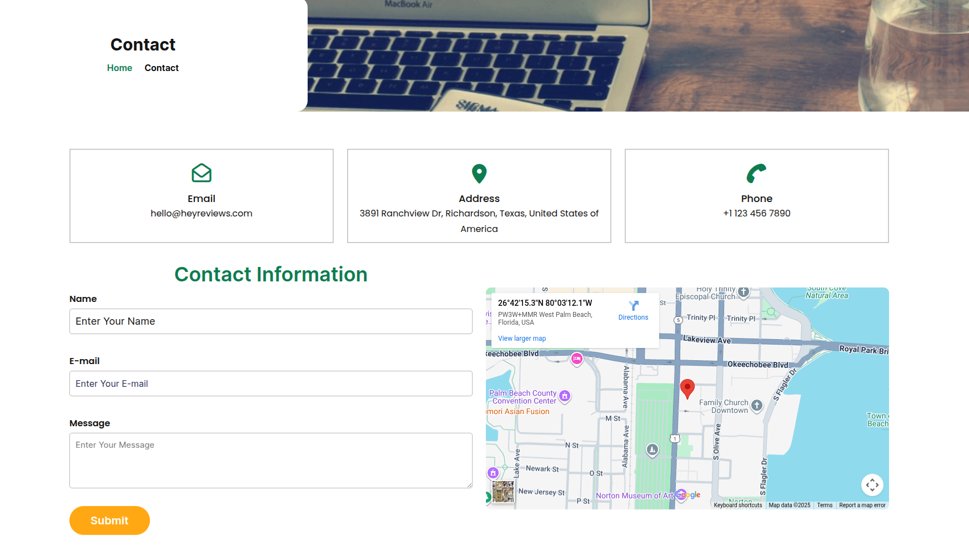The width and height of the screenshot is (969, 560).
Task: Click Palm Beach County Convention Center marker
Action: (565, 396)
